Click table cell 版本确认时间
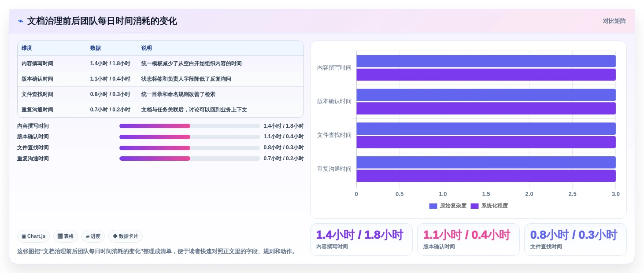644x273 pixels. pyautogui.click(x=37, y=79)
